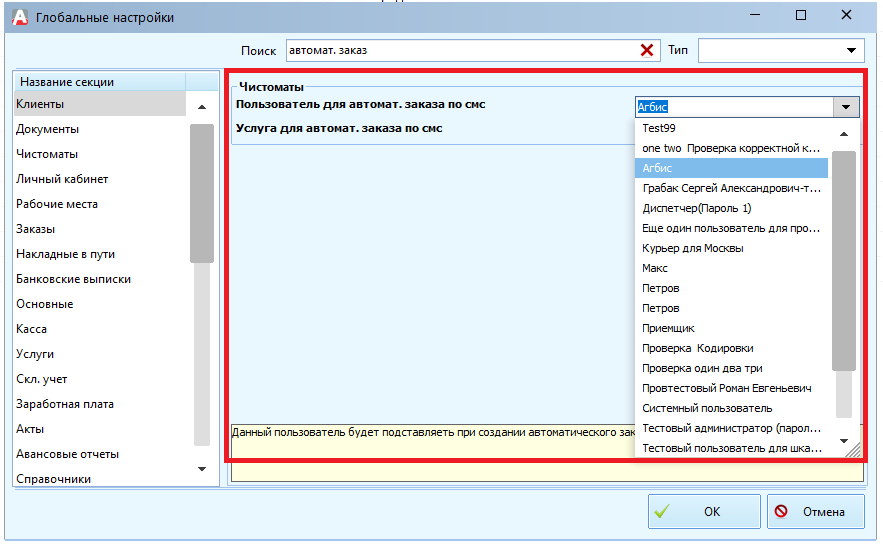Open Личный кабинет section

pyautogui.click(x=100, y=179)
